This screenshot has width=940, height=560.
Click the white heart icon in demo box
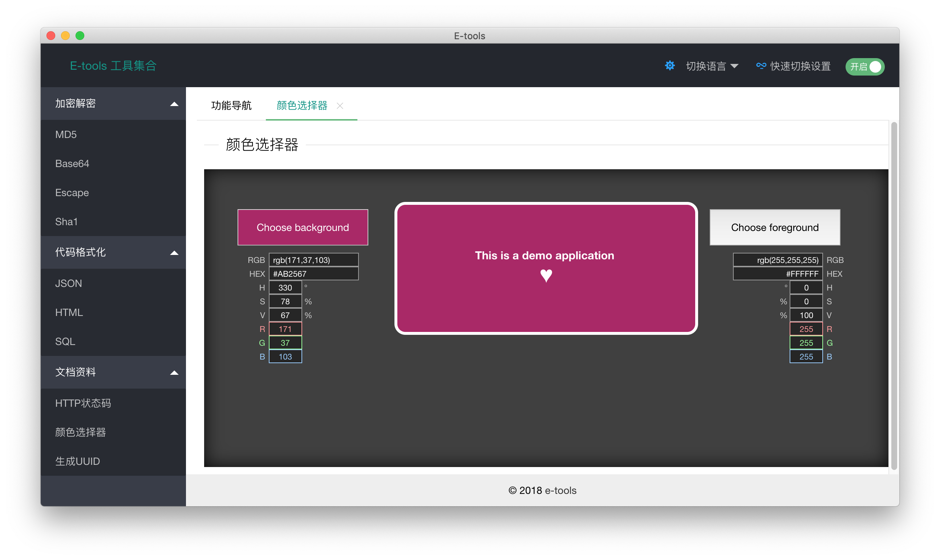[x=546, y=276]
